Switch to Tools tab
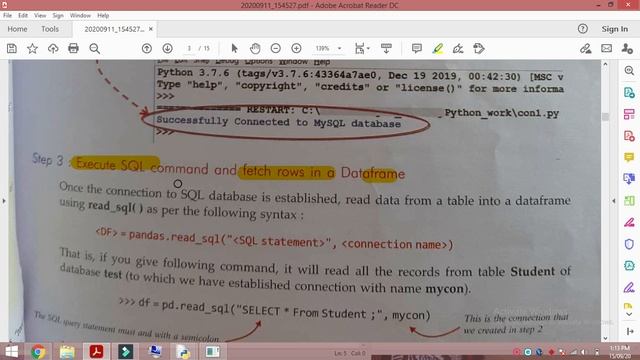Screen dimensions: 640x360 click(x=50, y=29)
